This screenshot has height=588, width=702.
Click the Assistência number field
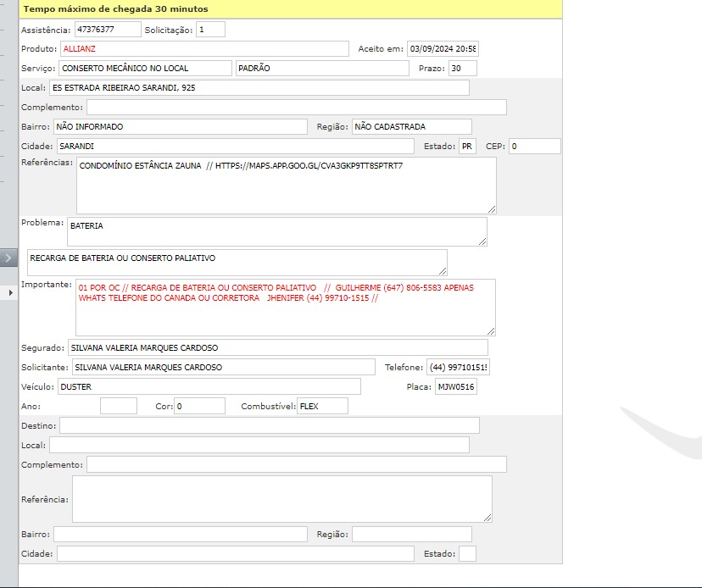(108, 29)
